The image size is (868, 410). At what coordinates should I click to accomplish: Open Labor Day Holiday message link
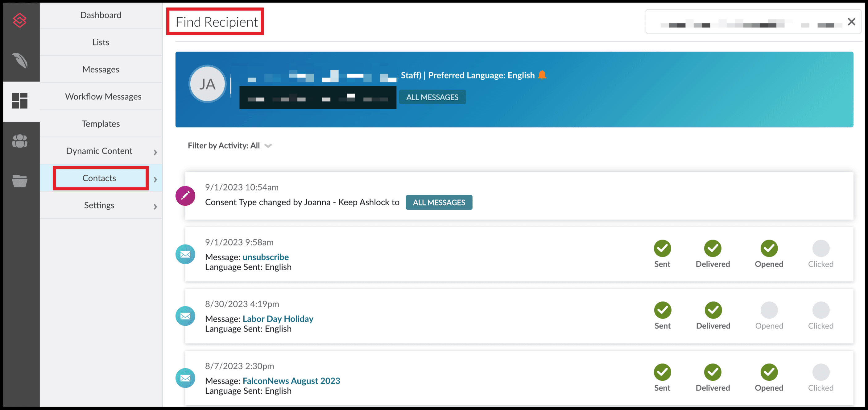coord(278,319)
